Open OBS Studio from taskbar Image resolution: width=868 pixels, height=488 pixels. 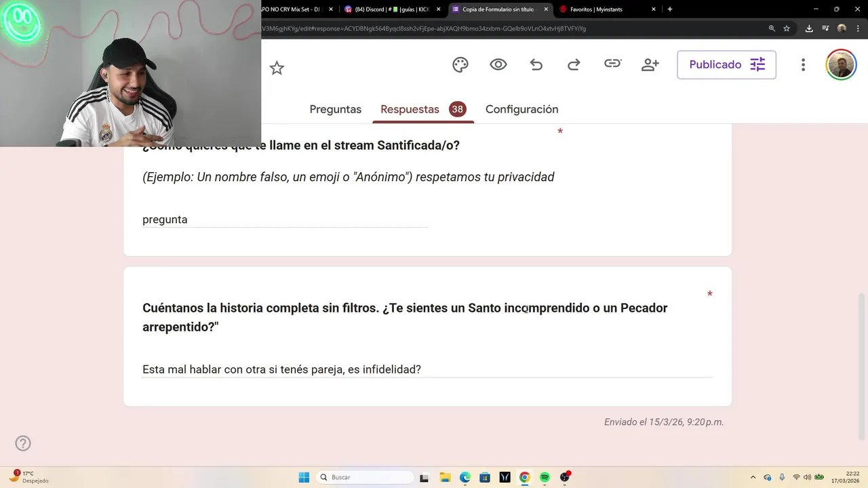pyautogui.click(x=565, y=477)
